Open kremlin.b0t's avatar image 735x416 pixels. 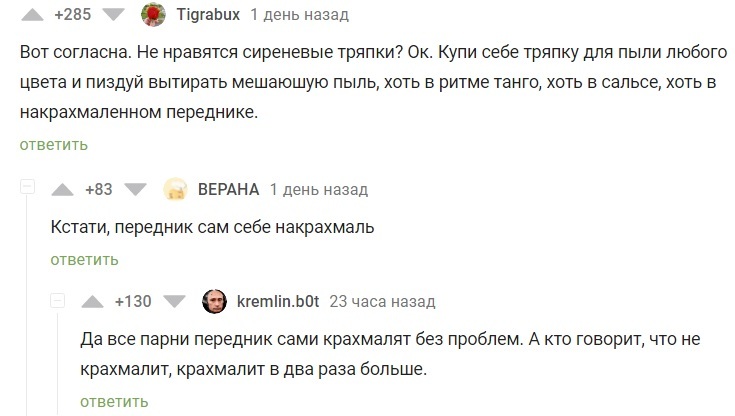214,301
